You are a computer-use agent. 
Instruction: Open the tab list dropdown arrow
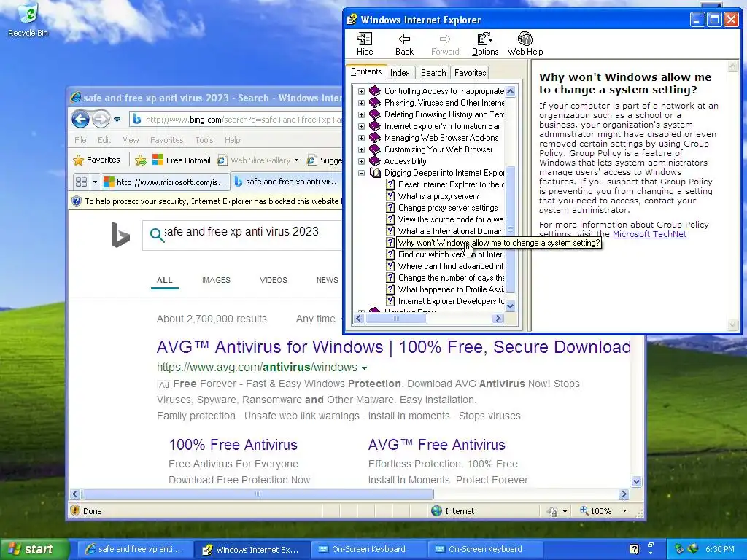pyautogui.click(x=95, y=182)
